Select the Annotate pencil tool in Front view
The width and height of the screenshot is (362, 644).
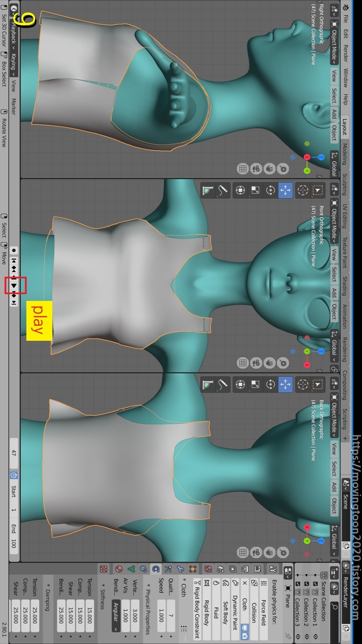coord(223,190)
